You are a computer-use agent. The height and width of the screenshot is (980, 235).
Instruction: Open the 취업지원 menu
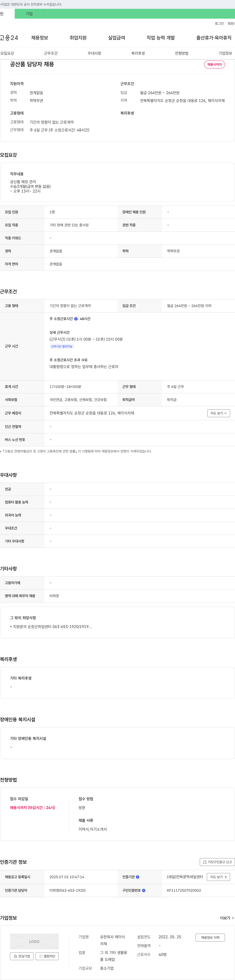tap(78, 38)
